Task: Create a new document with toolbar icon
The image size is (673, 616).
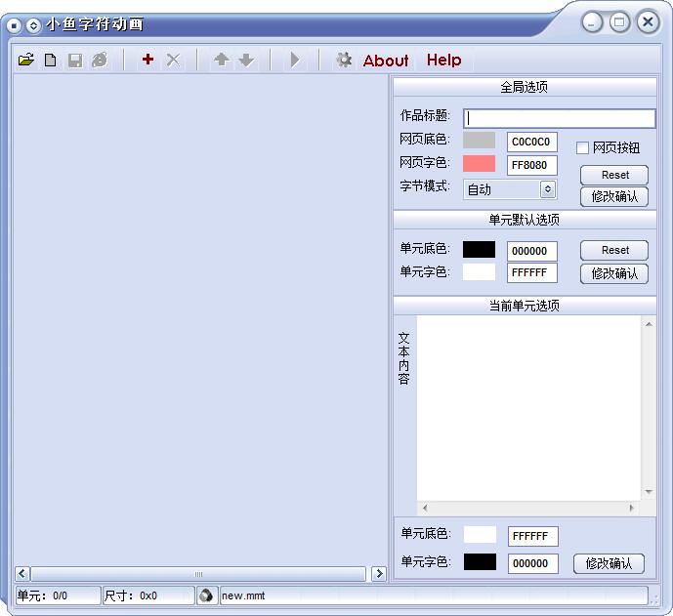Action: tap(51, 61)
